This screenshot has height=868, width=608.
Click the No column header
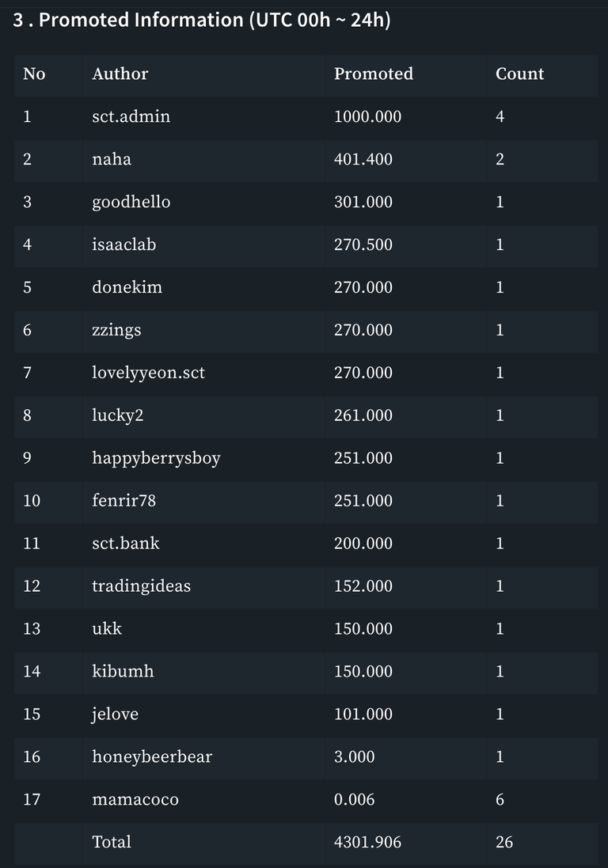point(34,74)
